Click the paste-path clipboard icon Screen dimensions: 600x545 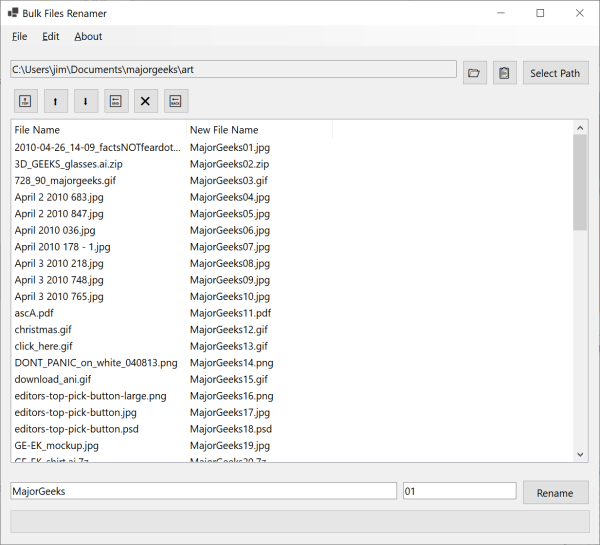click(504, 73)
